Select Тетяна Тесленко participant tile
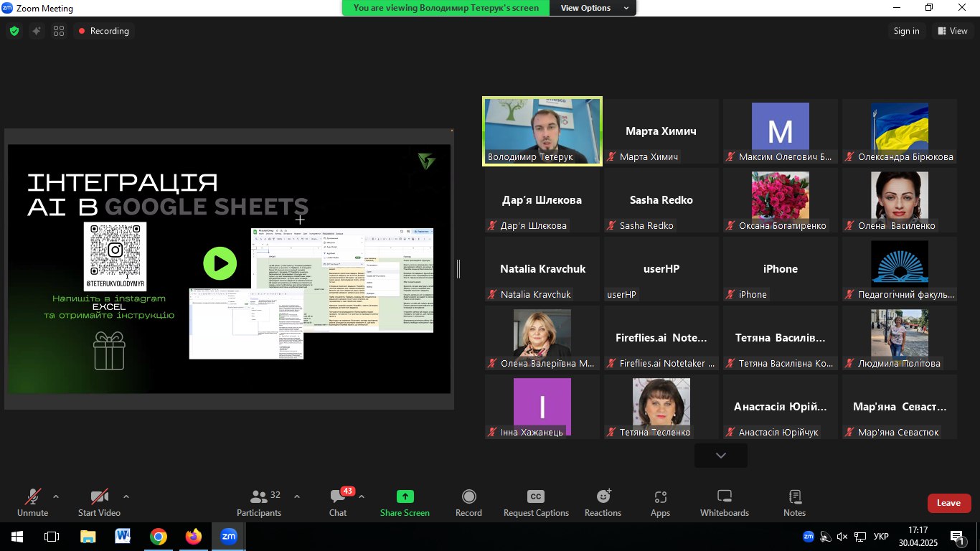 point(661,408)
